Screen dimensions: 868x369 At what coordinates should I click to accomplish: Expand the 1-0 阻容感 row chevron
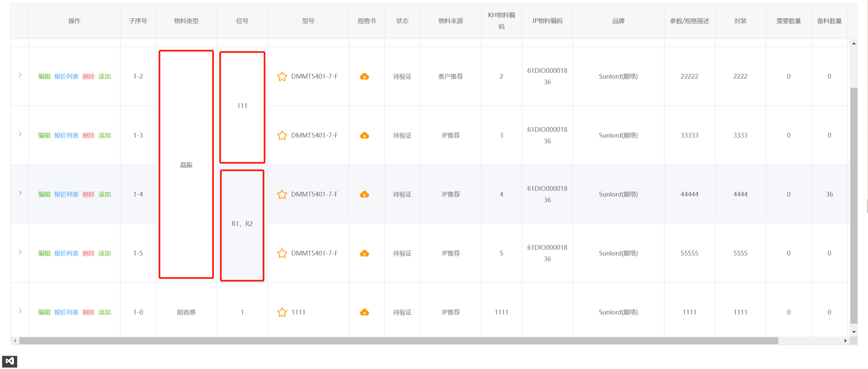click(x=20, y=311)
